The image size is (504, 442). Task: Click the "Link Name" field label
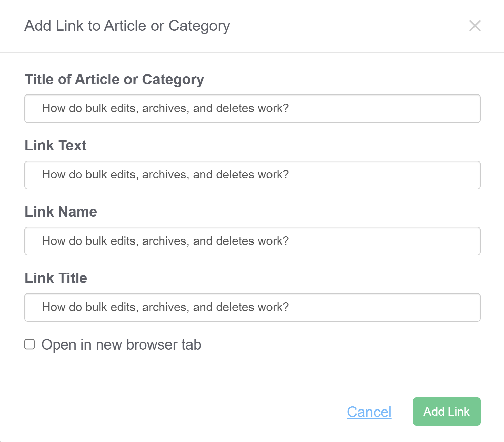(61, 212)
